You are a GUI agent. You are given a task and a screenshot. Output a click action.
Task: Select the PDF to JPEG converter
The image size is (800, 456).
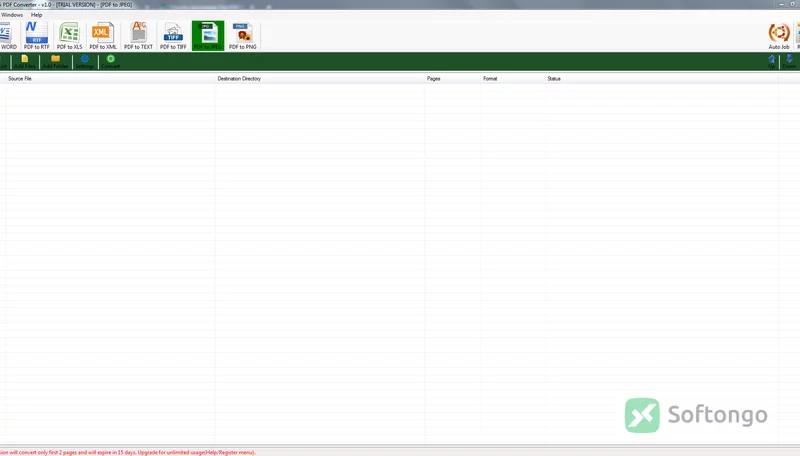pyautogui.click(x=208, y=36)
